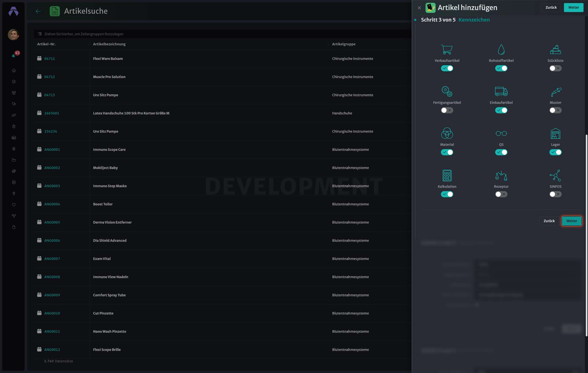Switch off the QS toggle
The height and width of the screenshot is (373, 588).
point(501,152)
